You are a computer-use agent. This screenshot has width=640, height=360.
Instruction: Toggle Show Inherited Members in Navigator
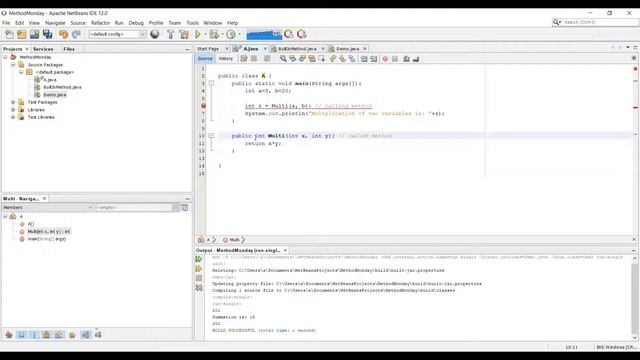pyautogui.click(x=9, y=335)
